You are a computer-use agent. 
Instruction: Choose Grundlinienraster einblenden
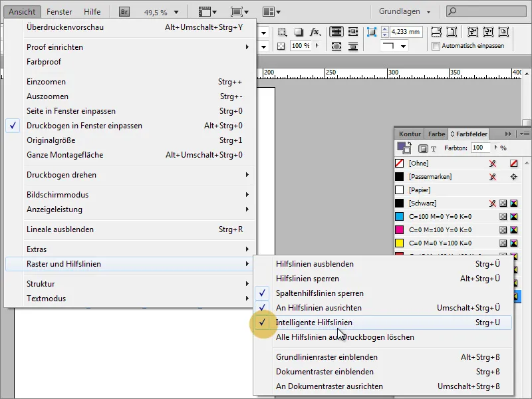[x=383, y=357]
